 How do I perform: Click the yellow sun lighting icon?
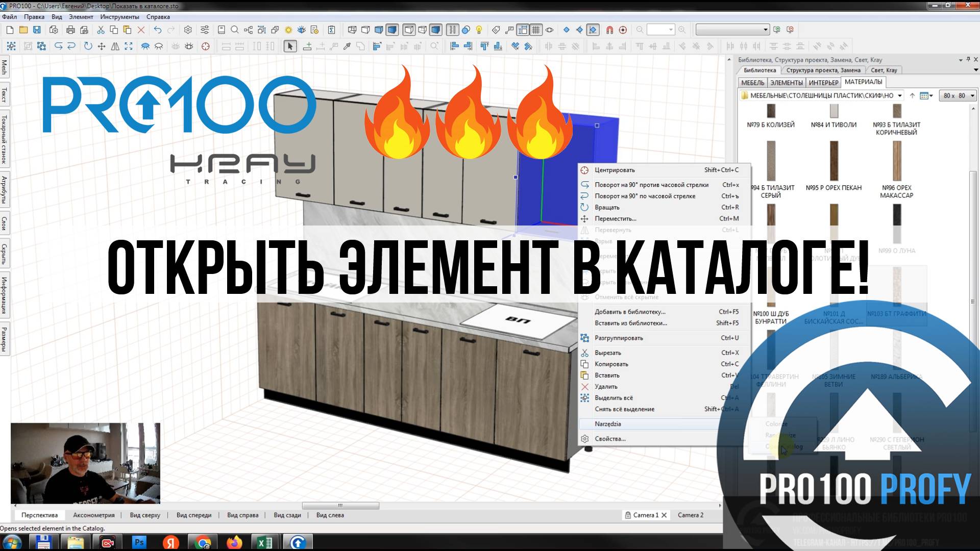[288, 30]
